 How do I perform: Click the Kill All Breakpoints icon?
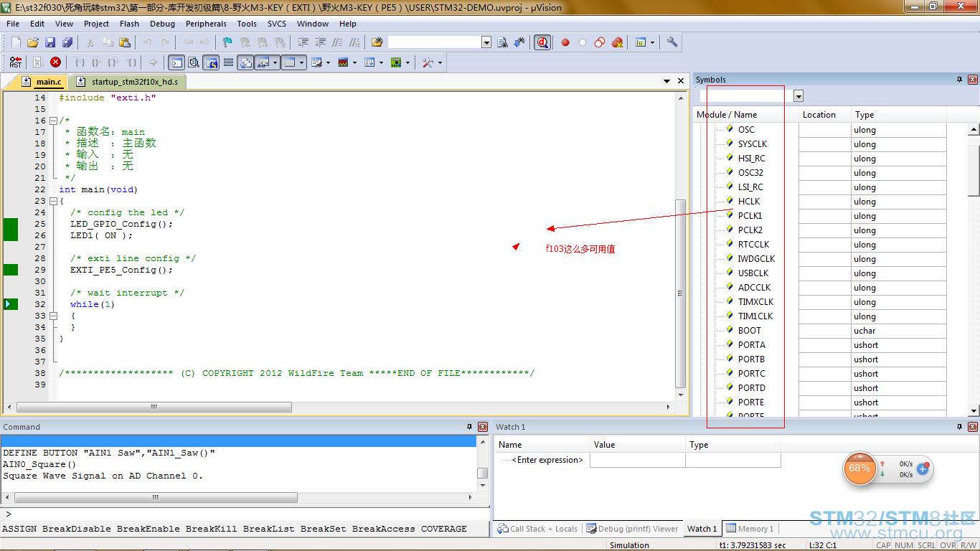coord(617,42)
